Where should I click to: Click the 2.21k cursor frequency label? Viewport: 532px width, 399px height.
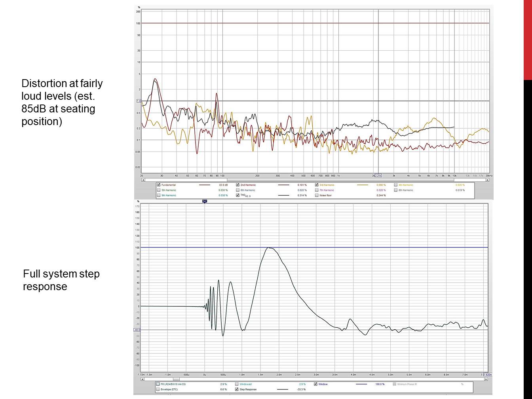[x=378, y=175]
